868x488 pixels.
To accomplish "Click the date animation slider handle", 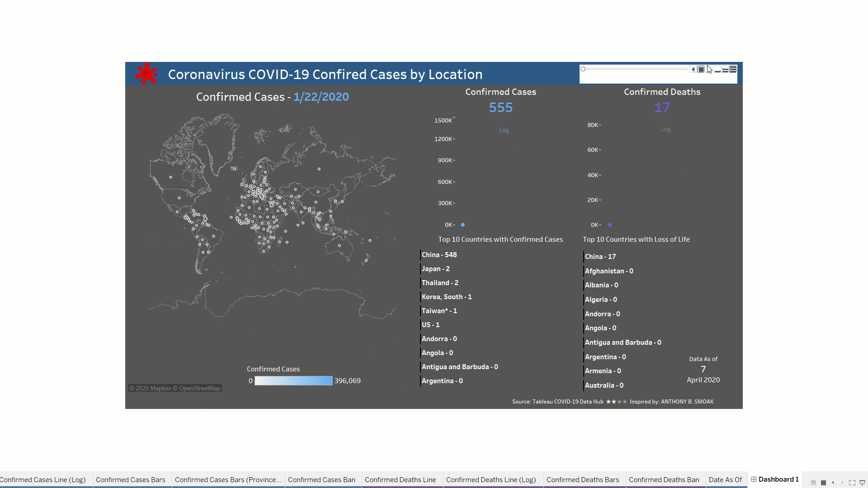I will coord(583,69).
